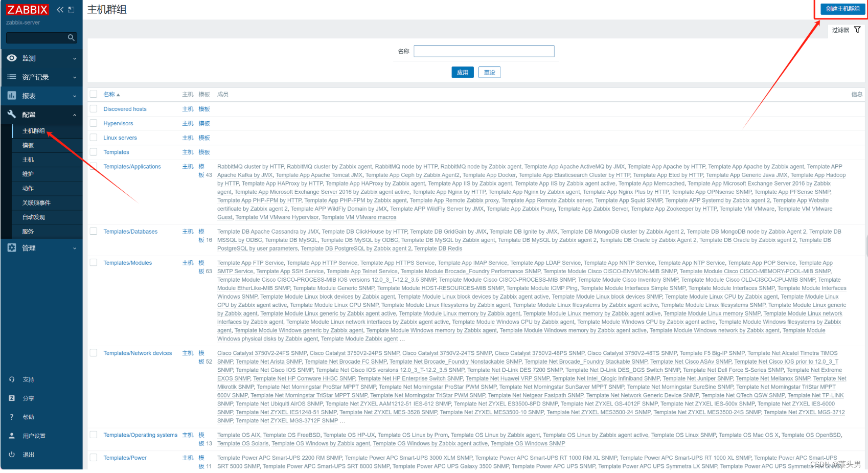This screenshot has height=473, width=868.
Task: Open Templates/Operating systems group link
Action: pyautogui.click(x=141, y=435)
